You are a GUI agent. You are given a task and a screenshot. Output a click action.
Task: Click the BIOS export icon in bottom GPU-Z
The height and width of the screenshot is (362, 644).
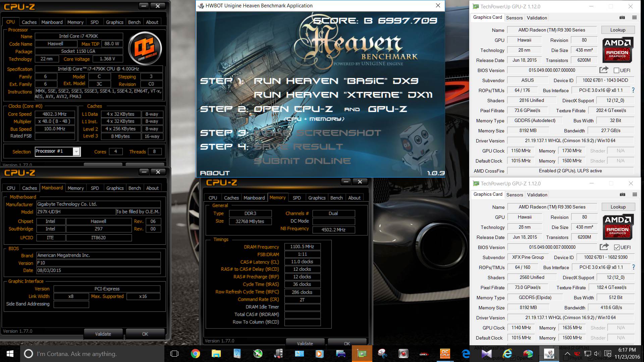(604, 247)
